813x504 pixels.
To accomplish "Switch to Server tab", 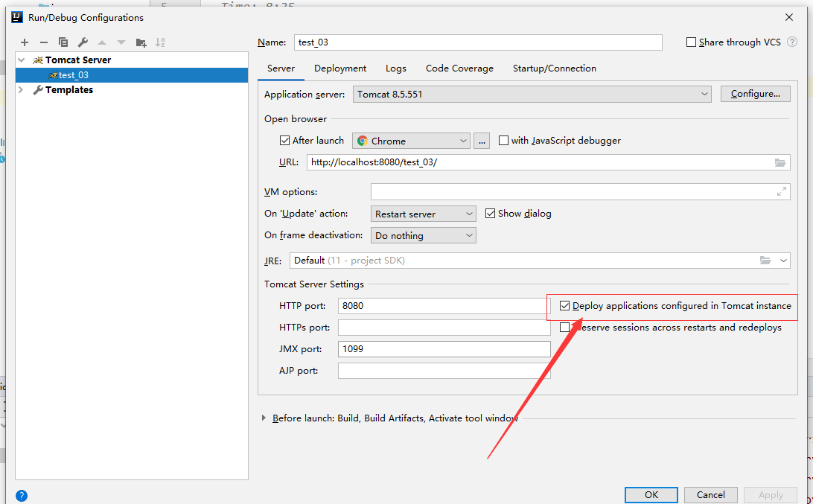I will point(281,68).
